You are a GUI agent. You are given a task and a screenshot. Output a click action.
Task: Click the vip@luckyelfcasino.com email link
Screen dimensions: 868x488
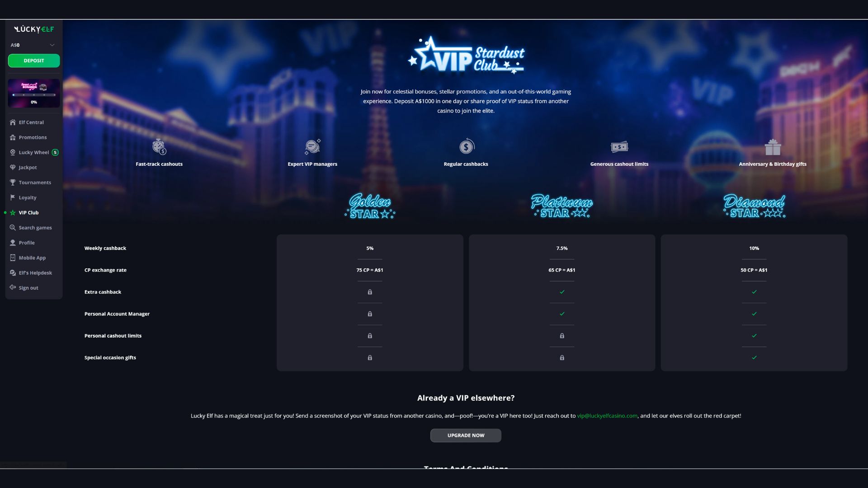coord(607,416)
